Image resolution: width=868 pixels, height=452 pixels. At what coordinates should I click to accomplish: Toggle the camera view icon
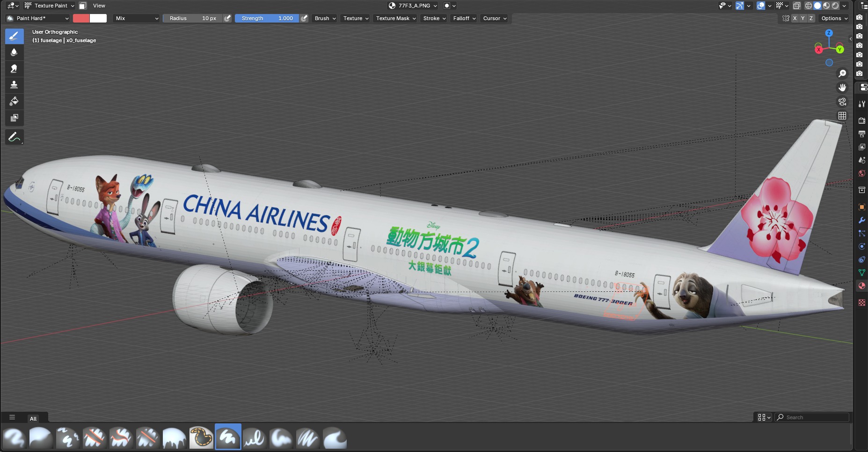tap(842, 102)
